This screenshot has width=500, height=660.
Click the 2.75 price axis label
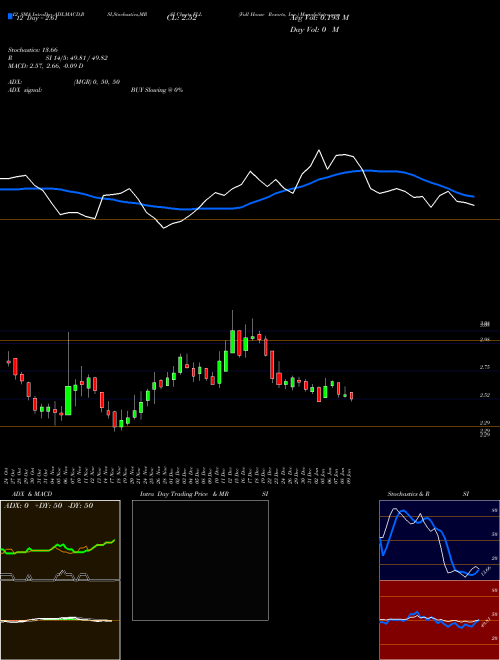484,367
